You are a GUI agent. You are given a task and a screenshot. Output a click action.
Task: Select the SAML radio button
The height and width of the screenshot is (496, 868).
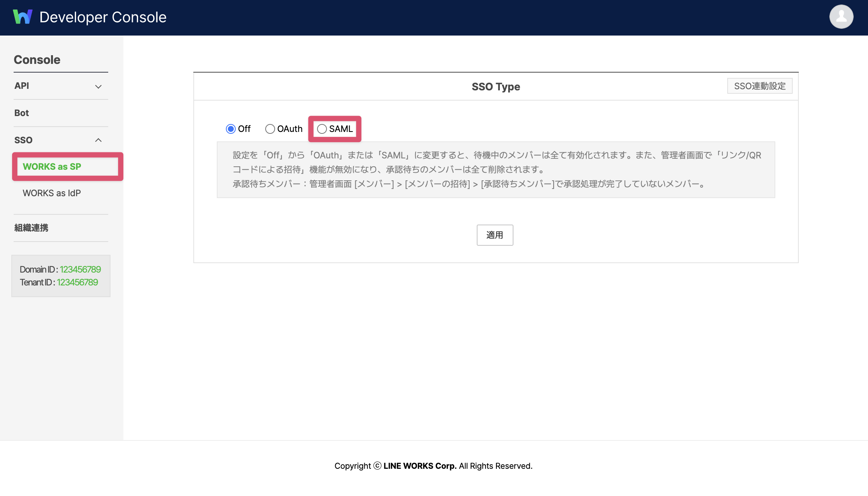(x=322, y=129)
